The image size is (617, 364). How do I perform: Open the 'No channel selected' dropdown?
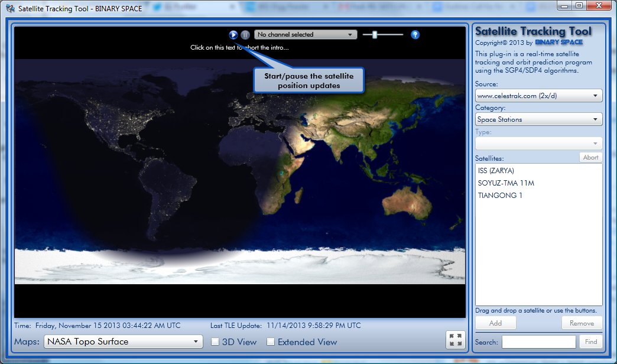(x=306, y=35)
